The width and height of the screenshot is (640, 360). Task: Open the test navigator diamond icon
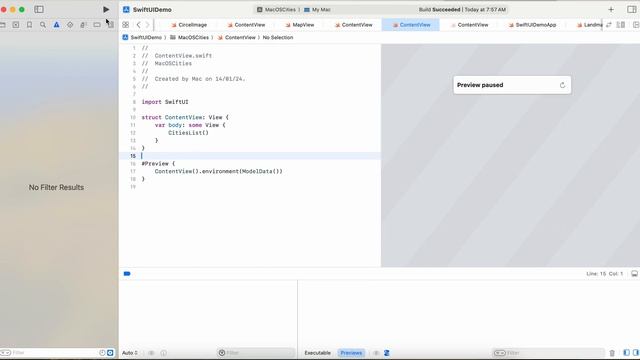point(70,25)
